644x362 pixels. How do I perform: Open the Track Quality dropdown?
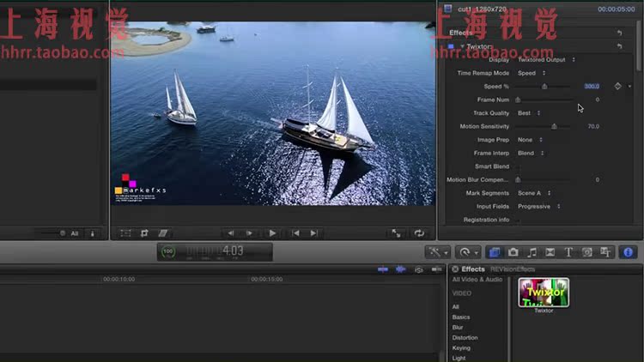[x=529, y=113]
